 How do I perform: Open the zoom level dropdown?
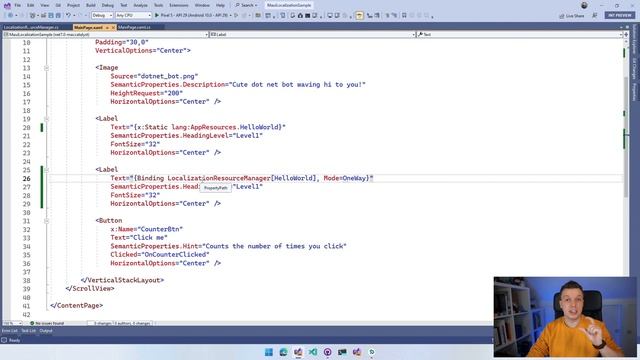coord(12,323)
